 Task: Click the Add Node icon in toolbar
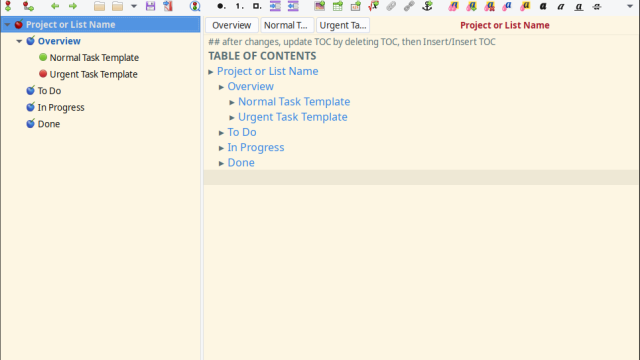pyautogui.click(x=8, y=6)
